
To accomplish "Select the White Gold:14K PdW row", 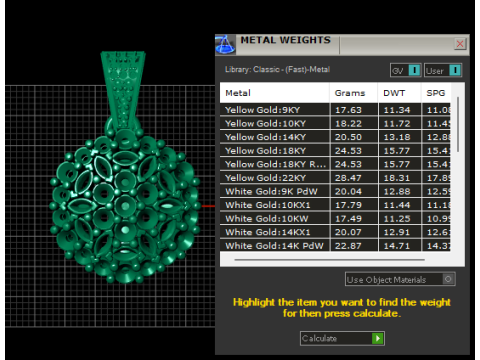I will click(335, 246).
